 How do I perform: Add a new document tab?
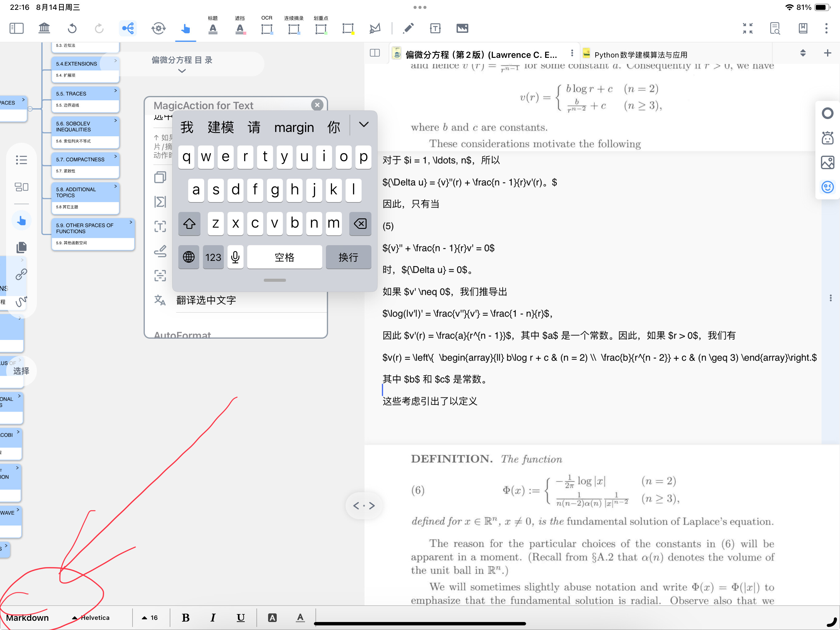click(827, 53)
